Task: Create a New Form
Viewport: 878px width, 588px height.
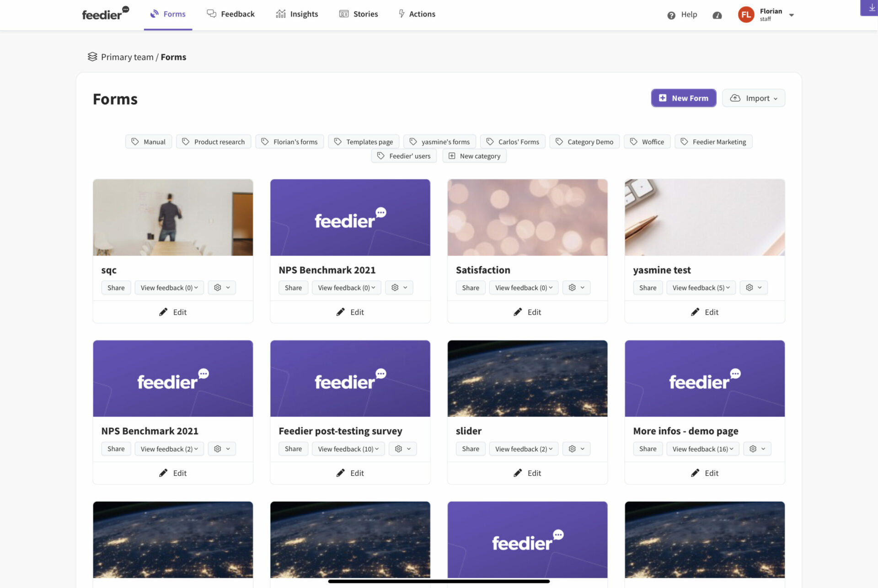Action: tap(684, 98)
